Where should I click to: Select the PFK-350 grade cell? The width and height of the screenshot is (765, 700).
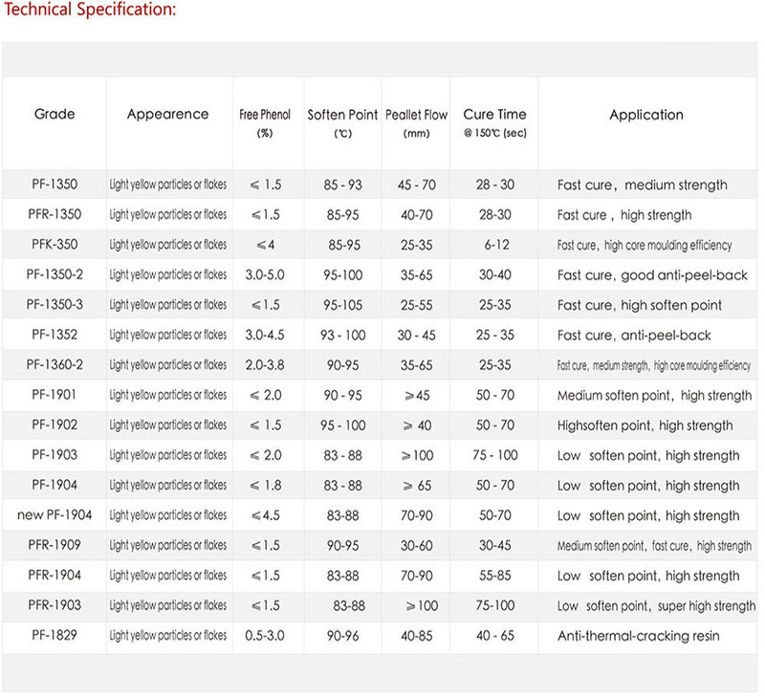click(55, 245)
